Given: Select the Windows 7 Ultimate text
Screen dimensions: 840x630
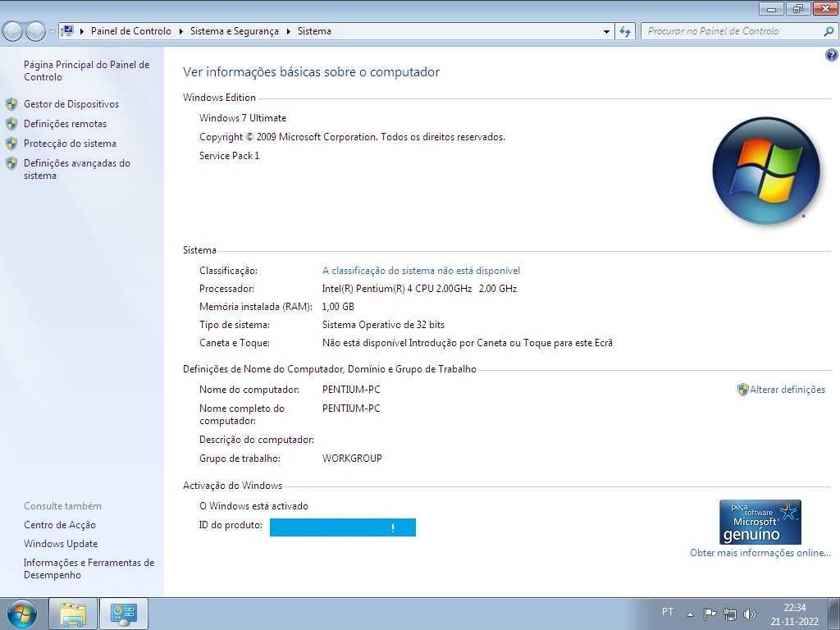Looking at the screenshot, I should coord(243,118).
